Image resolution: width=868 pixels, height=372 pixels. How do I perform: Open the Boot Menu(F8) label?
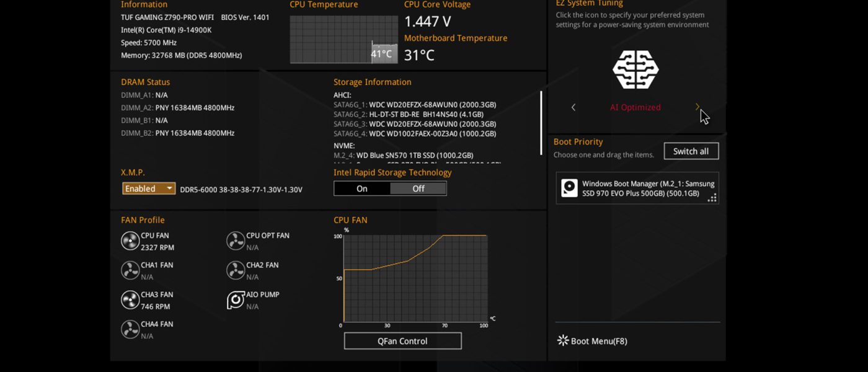tap(599, 341)
